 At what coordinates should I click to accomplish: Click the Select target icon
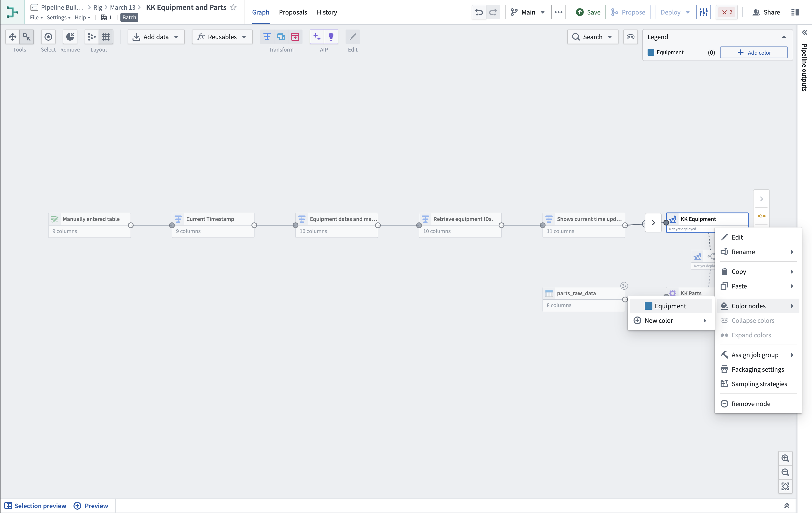[48, 37]
